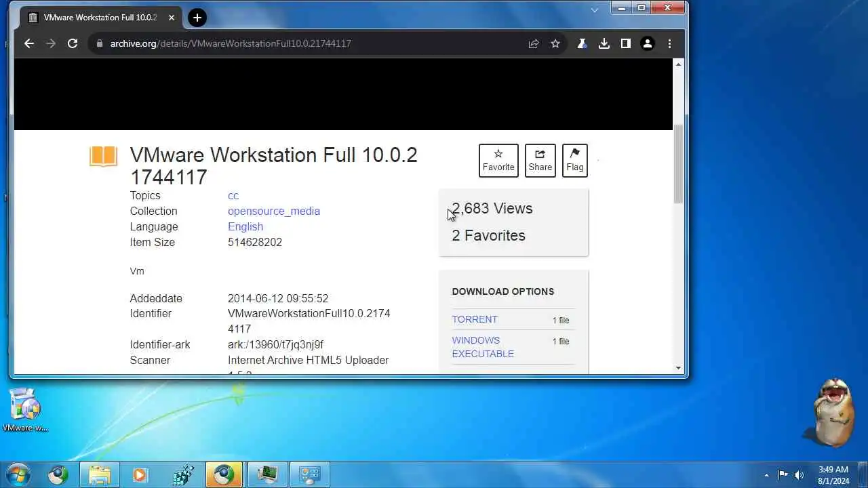This screenshot has height=488, width=868.
Task: Click the hamster desktop gadget
Action: (x=833, y=413)
